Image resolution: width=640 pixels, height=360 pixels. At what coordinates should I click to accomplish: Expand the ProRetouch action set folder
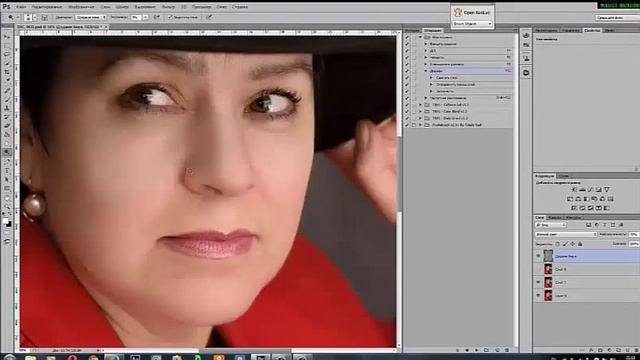(420, 125)
